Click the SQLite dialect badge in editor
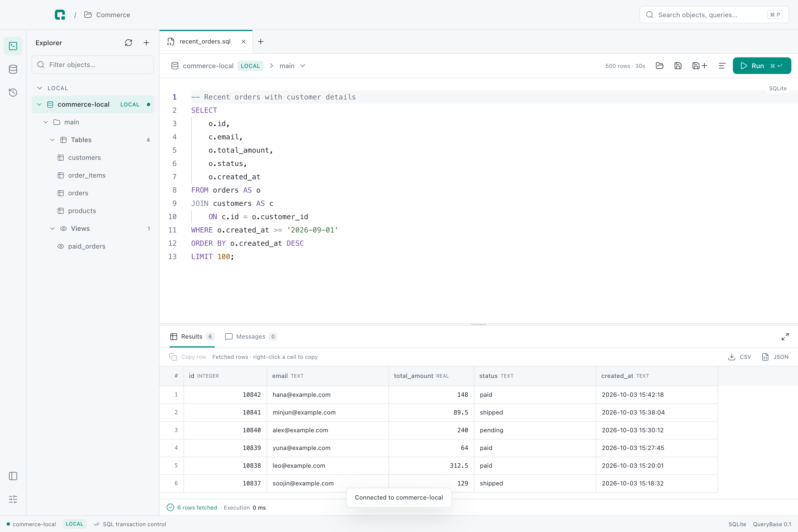Image resolution: width=798 pixels, height=532 pixels. tap(778, 89)
